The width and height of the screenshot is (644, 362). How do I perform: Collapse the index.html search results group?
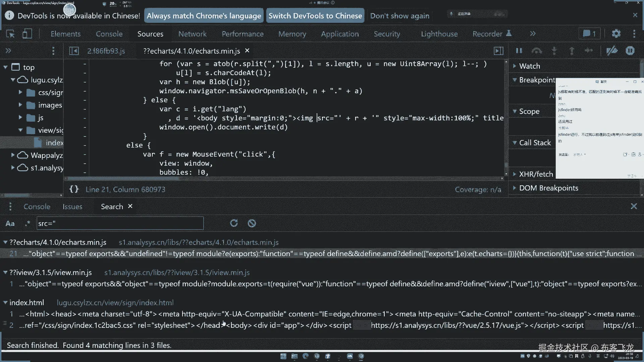[5, 303]
